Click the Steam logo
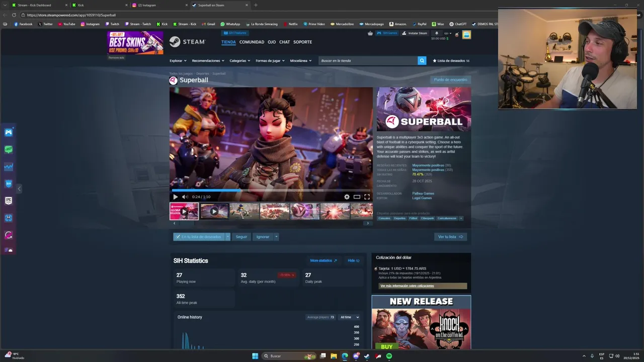The height and width of the screenshot is (362, 644). pos(187,42)
